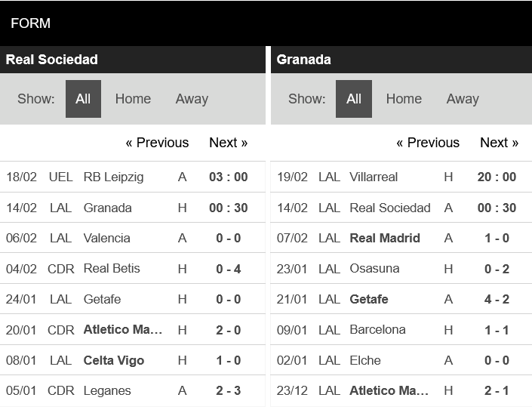Image resolution: width=532 pixels, height=413 pixels.
Task: Open the Barcelona 1 - 1 match
Action: tap(497, 329)
